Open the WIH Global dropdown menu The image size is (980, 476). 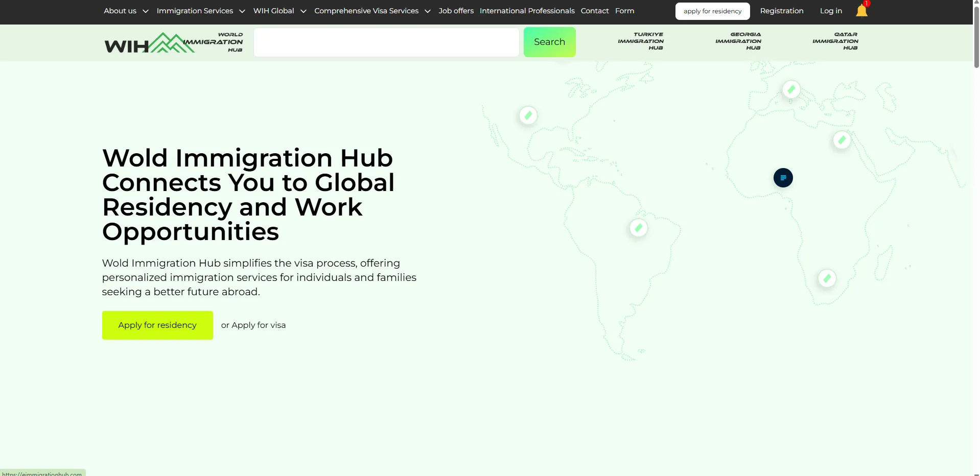pos(279,11)
